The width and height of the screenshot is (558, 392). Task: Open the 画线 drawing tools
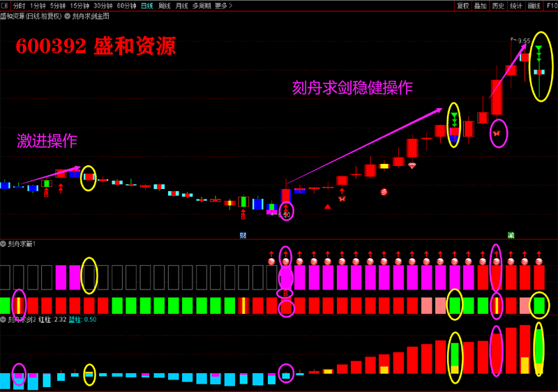(534, 6)
